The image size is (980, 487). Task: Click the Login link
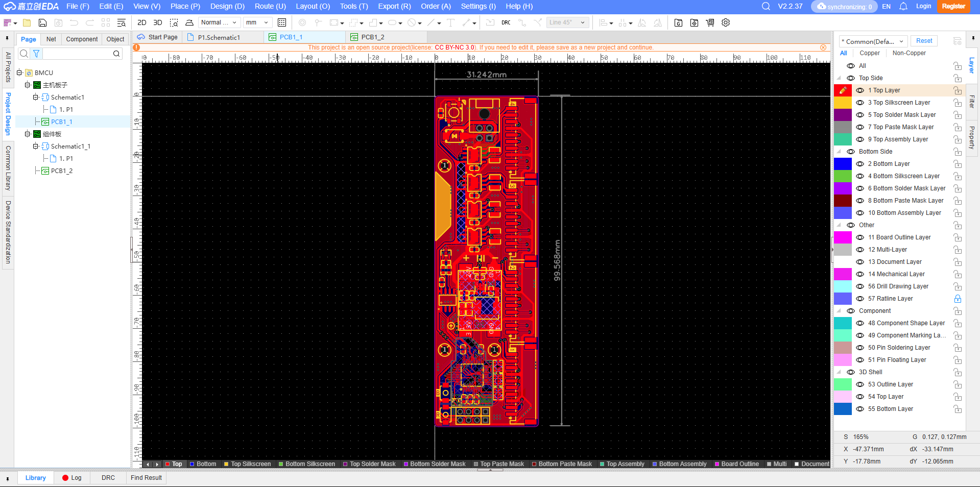(923, 6)
